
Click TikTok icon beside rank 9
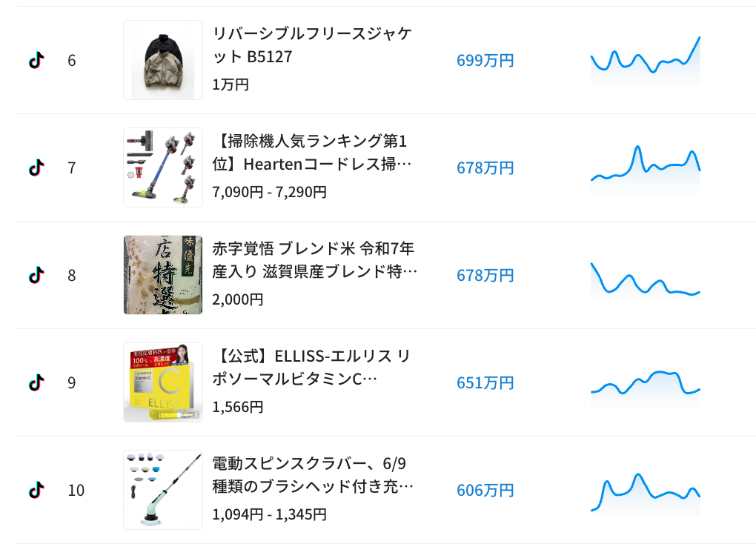36,382
